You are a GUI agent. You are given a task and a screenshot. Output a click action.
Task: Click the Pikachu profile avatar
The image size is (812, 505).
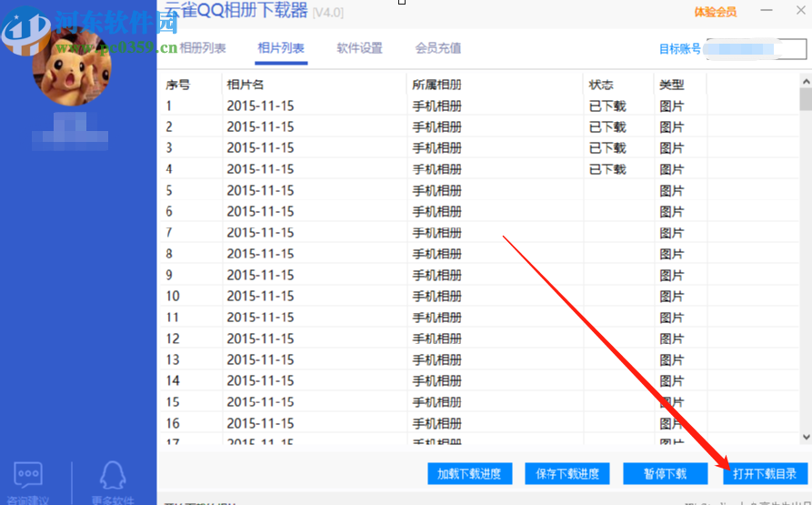point(72,65)
